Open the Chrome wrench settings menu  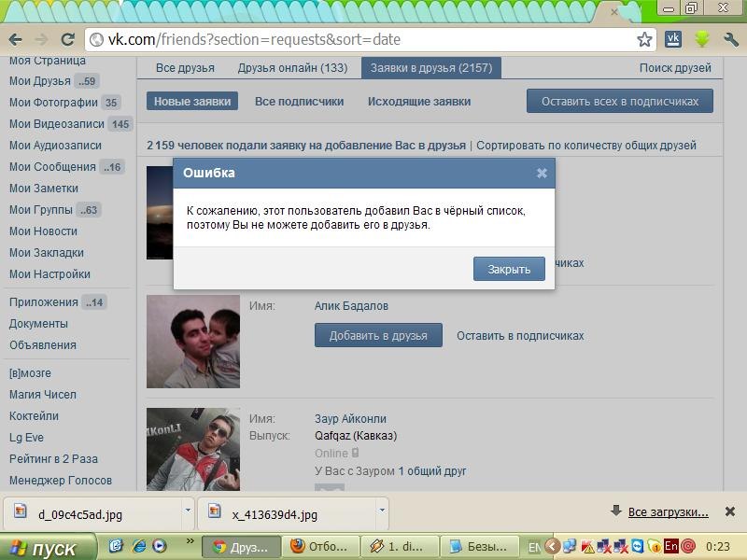pos(731,39)
